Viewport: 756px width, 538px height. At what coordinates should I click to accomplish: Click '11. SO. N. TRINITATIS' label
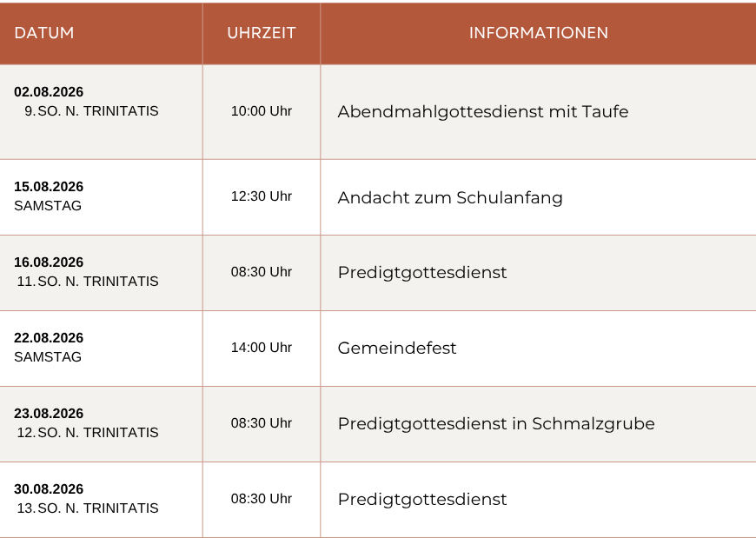[x=88, y=282]
